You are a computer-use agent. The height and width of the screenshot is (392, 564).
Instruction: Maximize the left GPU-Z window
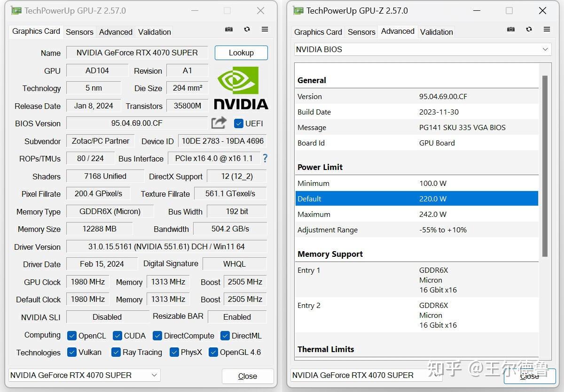click(227, 10)
